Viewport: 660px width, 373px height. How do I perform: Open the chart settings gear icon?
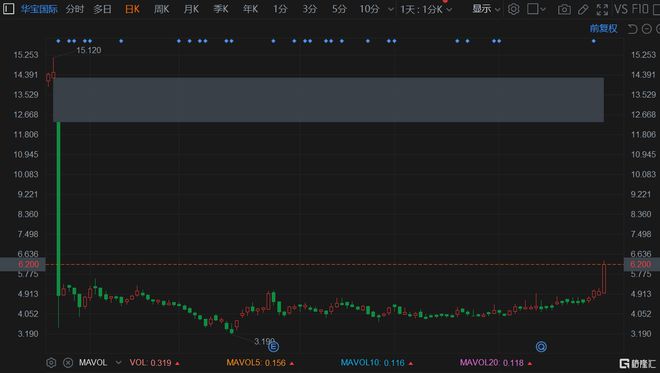tap(514, 9)
